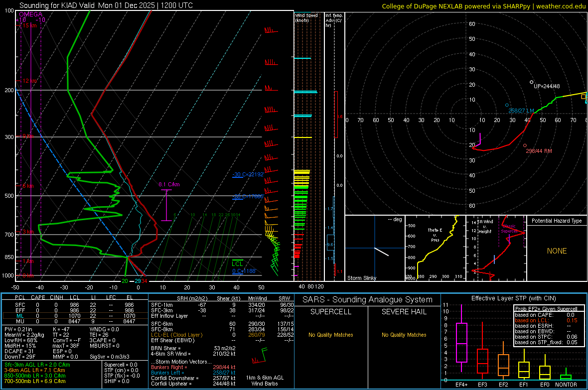Click the SigSvr = 0 m3/s3 value

pyautogui.click(x=110, y=357)
